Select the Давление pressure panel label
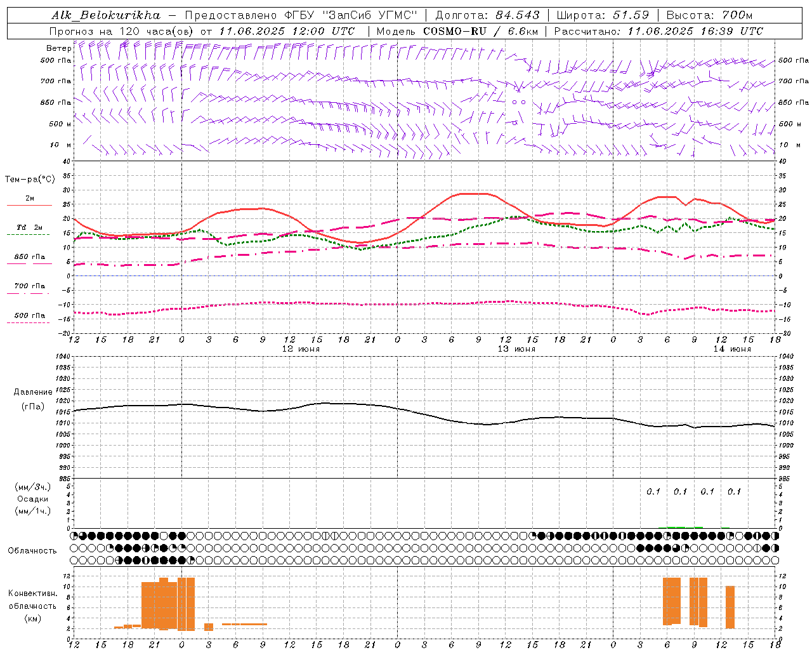Screen dimensions: 812x650 click(33, 392)
